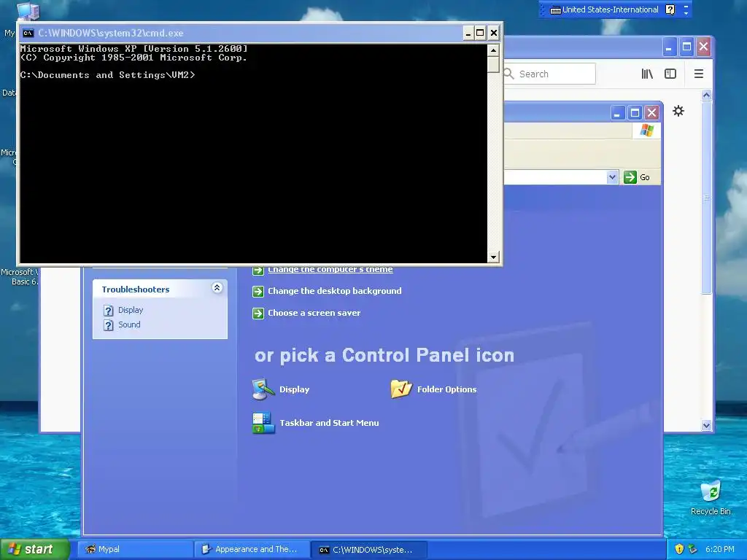Screen dimensions: 747x560
Task: Click the Mypal Search field
Action: pos(549,74)
